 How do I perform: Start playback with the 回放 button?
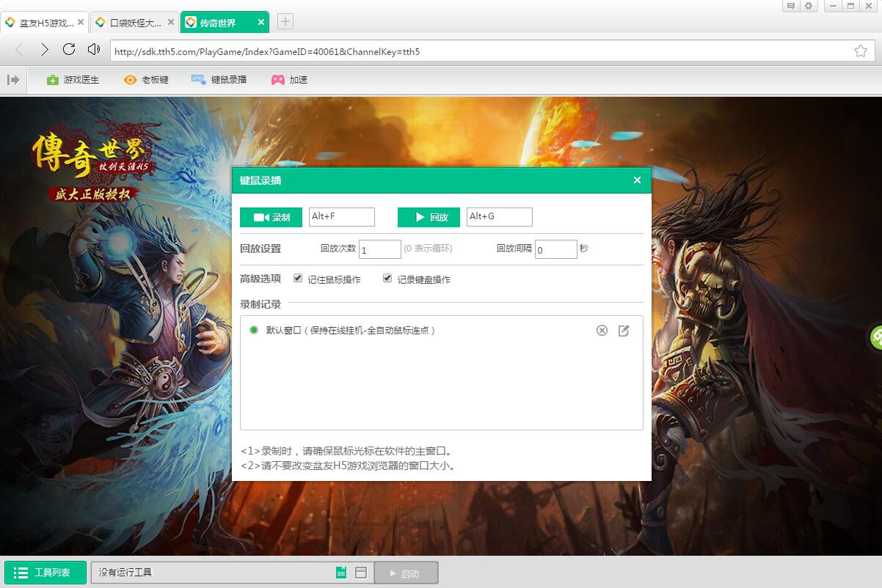pos(429,217)
